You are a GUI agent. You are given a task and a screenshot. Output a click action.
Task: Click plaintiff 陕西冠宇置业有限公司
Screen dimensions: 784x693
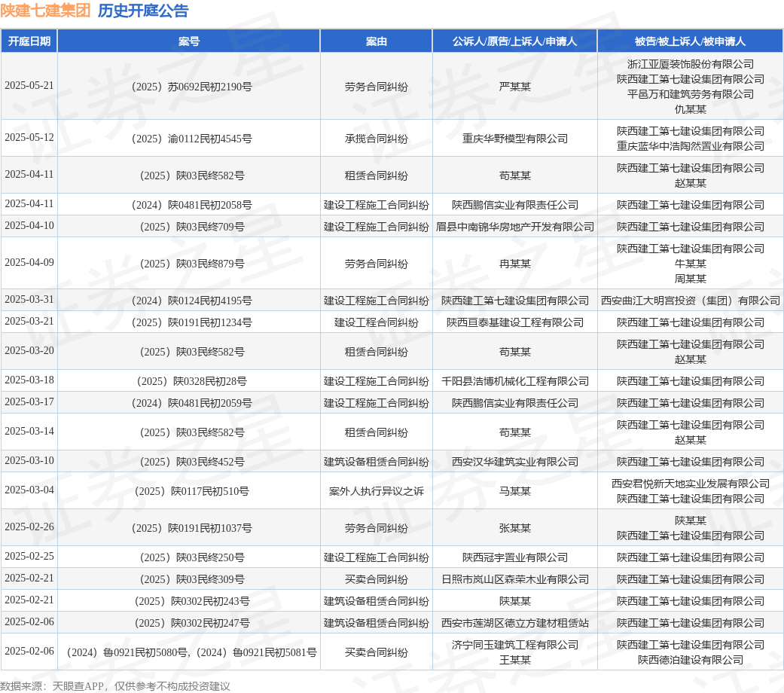click(x=514, y=557)
